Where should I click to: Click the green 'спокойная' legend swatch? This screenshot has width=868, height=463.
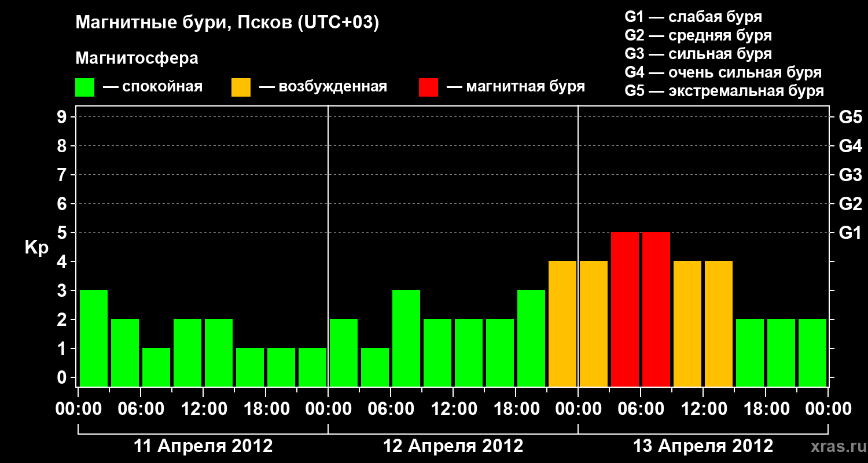84,87
